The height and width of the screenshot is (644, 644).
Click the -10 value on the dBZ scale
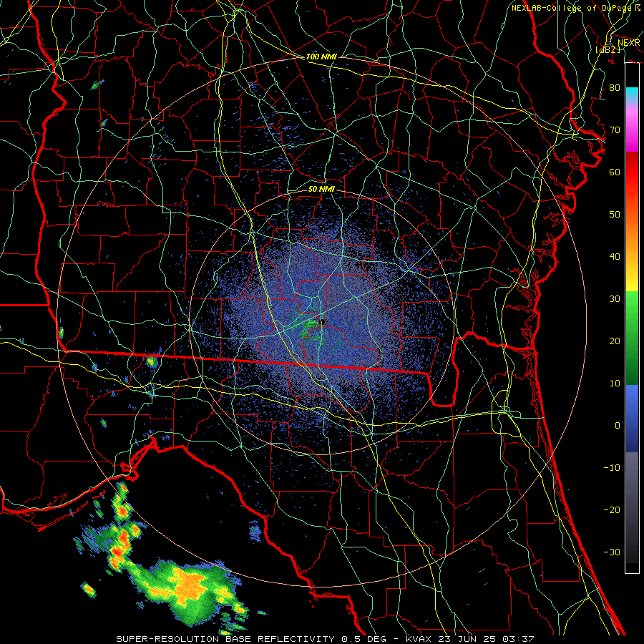point(612,467)
